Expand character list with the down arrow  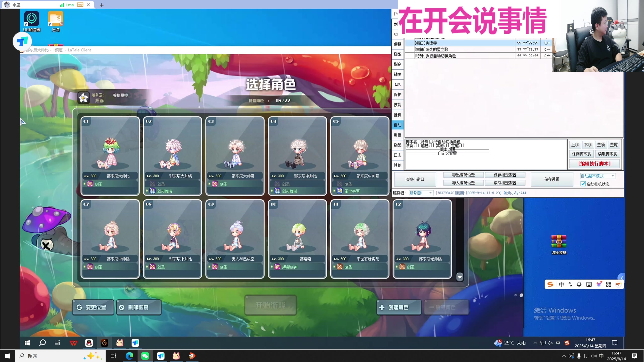click(x=460, y=277)
